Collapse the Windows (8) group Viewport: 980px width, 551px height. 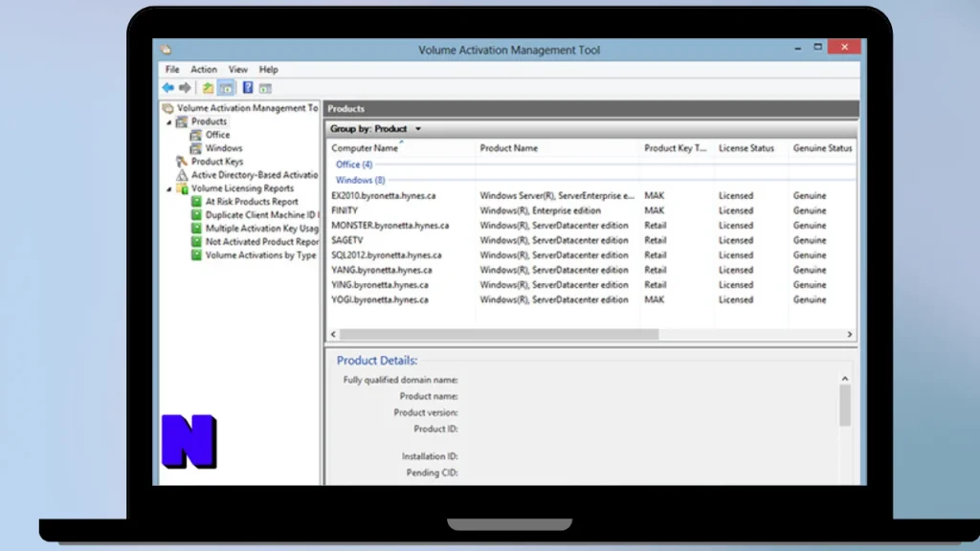coord(360,180)
